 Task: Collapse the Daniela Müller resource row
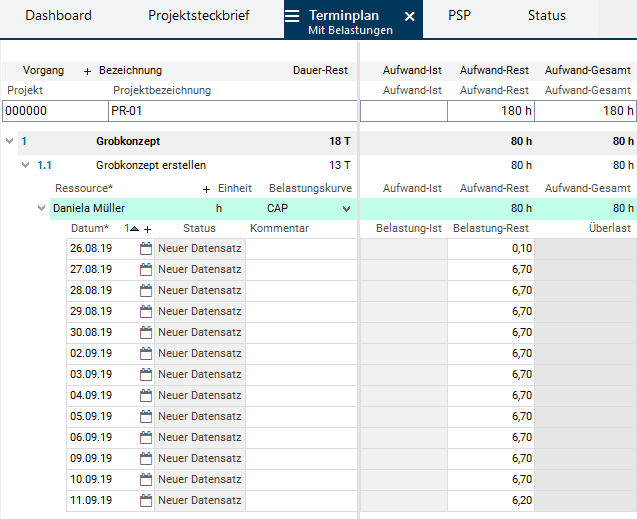[x=41, y=208]
